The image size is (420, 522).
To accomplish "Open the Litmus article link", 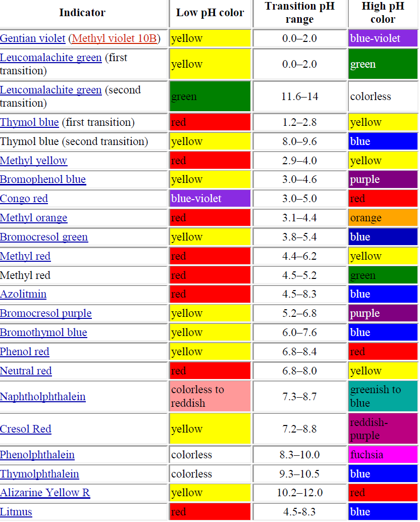I will coord(16,511).
